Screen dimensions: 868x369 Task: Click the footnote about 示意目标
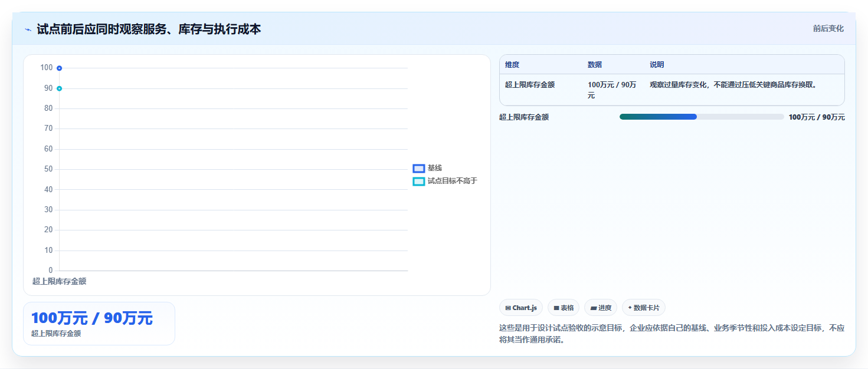(x=672, y=334)
